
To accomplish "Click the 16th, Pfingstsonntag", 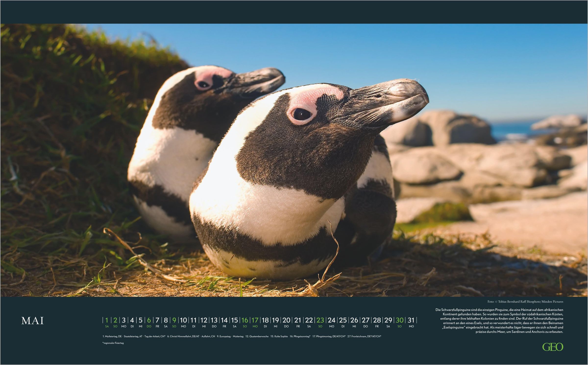I will 245,320.
